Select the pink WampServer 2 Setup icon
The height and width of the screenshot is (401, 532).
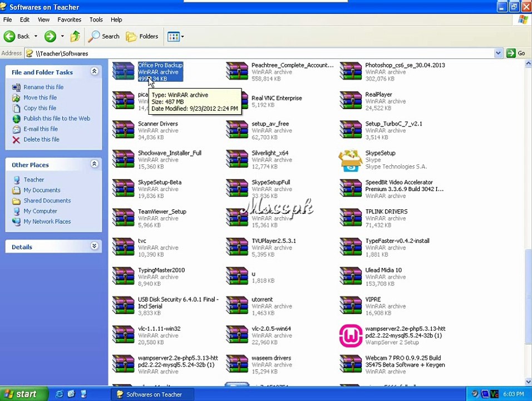tap(351, 335)
